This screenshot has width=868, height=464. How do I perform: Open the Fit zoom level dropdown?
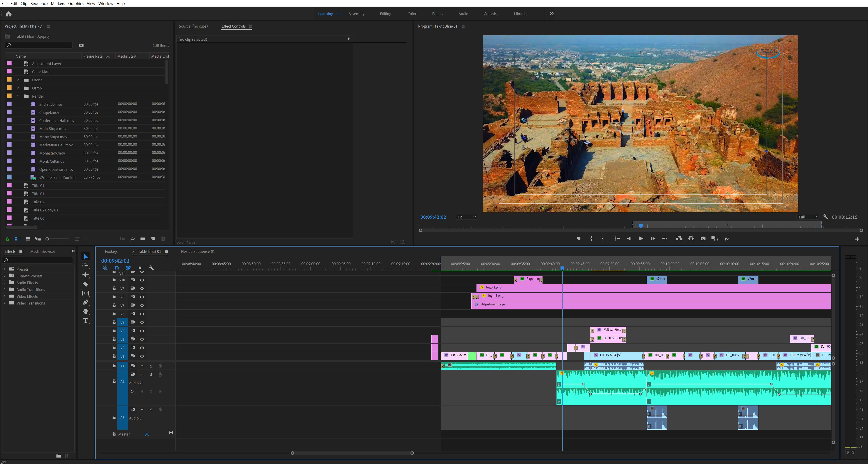pyautogui.click(x=466, y=217)
